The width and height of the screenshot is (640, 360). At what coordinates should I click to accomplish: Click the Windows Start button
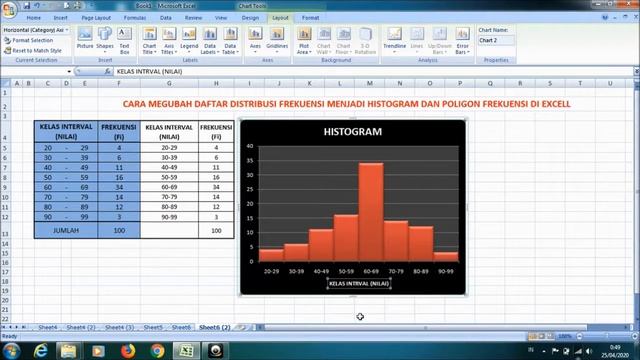click(11, 351)
